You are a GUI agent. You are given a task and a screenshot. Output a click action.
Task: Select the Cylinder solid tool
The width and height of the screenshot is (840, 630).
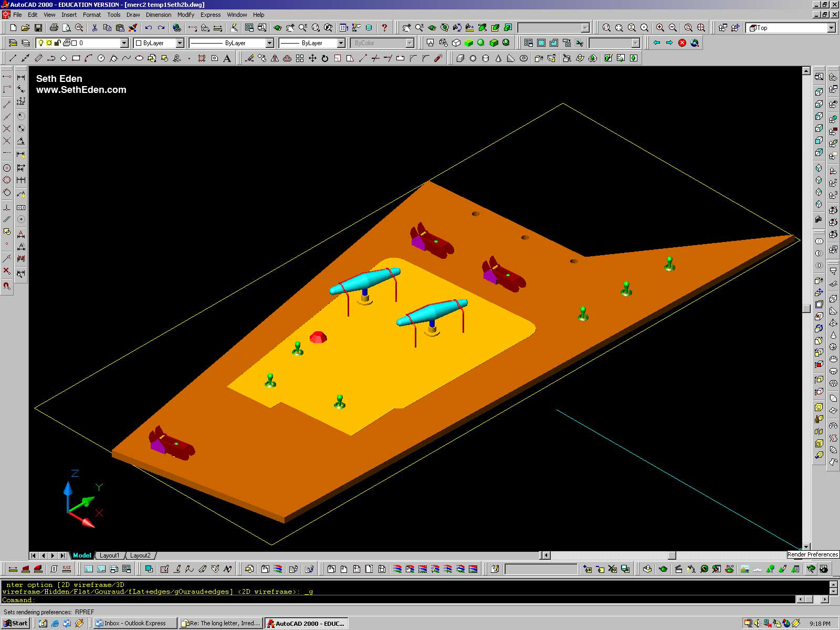[x=486, y=58]
